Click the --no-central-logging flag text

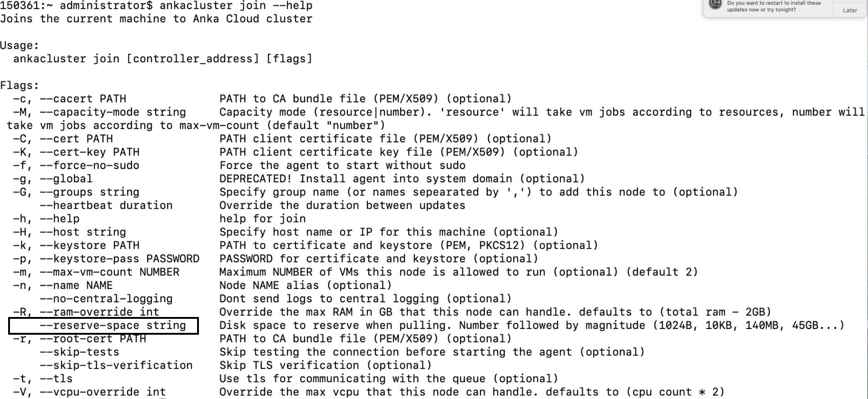[x=106, y=299]
